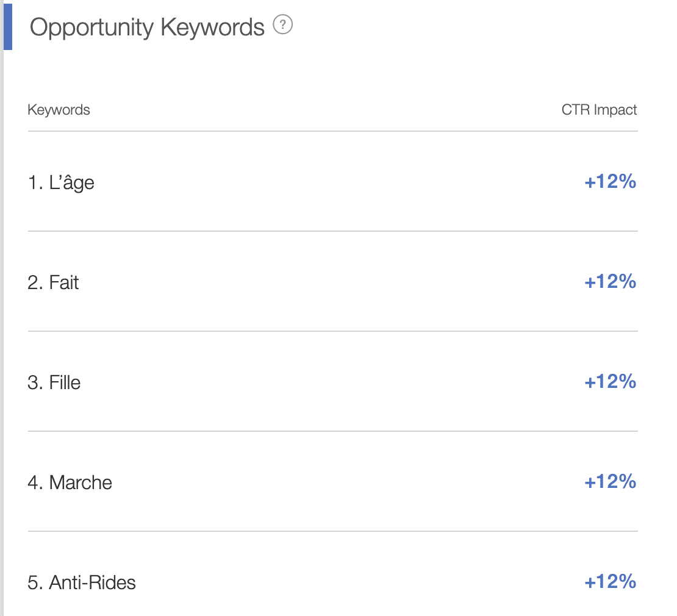Click the CTR Impact column header

(x=599, y=110)
